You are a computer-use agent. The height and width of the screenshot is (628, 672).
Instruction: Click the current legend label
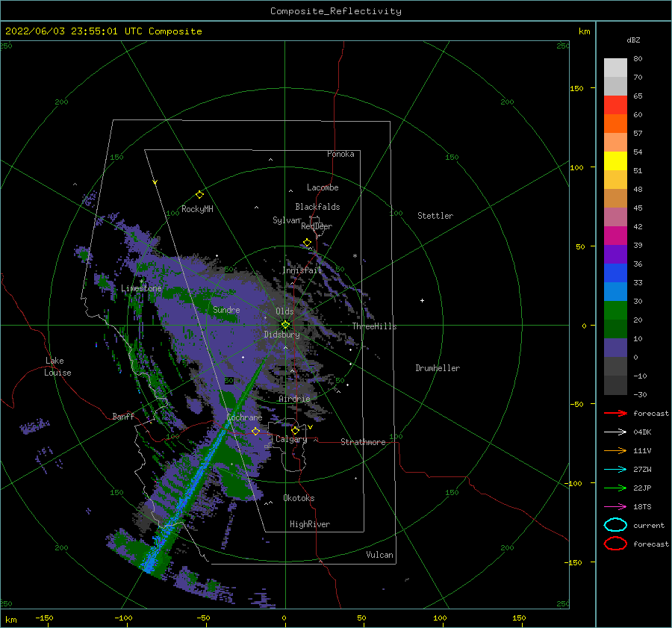649,525
